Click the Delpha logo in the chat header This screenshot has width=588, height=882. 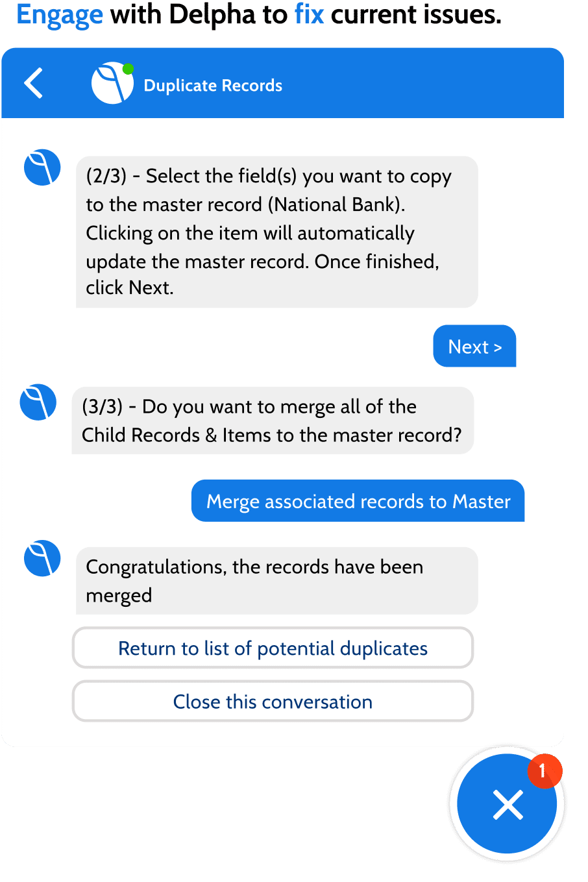[x=112, y=83]
